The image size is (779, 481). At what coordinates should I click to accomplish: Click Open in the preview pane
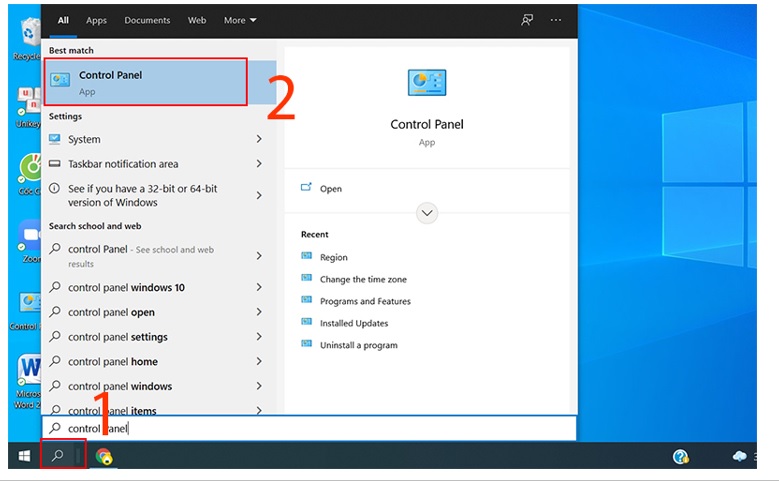pos(330,189)
